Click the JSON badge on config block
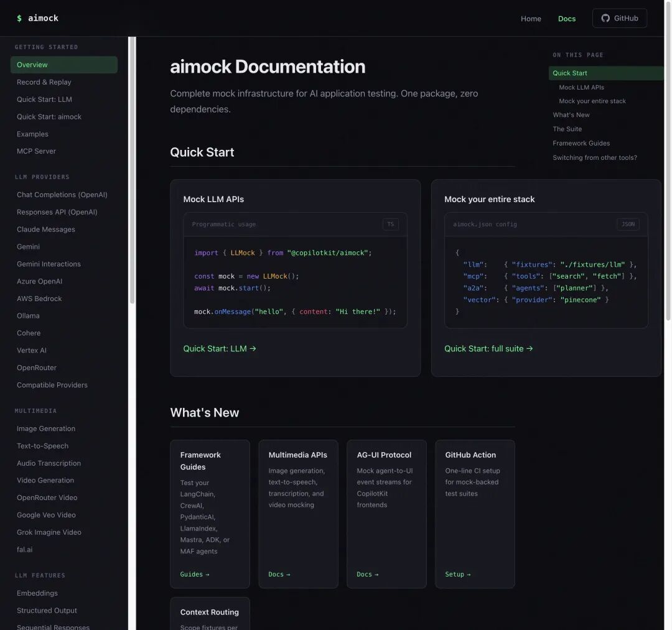 [628, 224]
